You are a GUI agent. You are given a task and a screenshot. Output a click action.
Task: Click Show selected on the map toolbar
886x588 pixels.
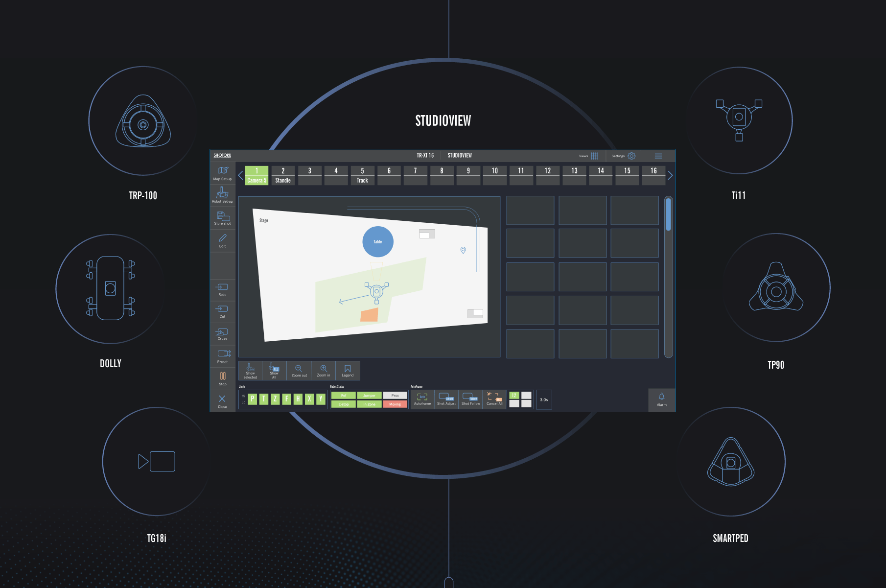(x=250, y=371)
